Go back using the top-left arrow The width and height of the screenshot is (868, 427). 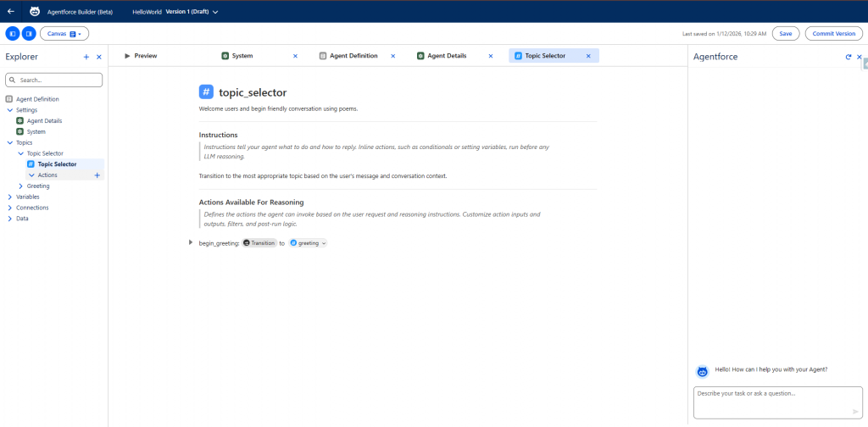[10, 11]
